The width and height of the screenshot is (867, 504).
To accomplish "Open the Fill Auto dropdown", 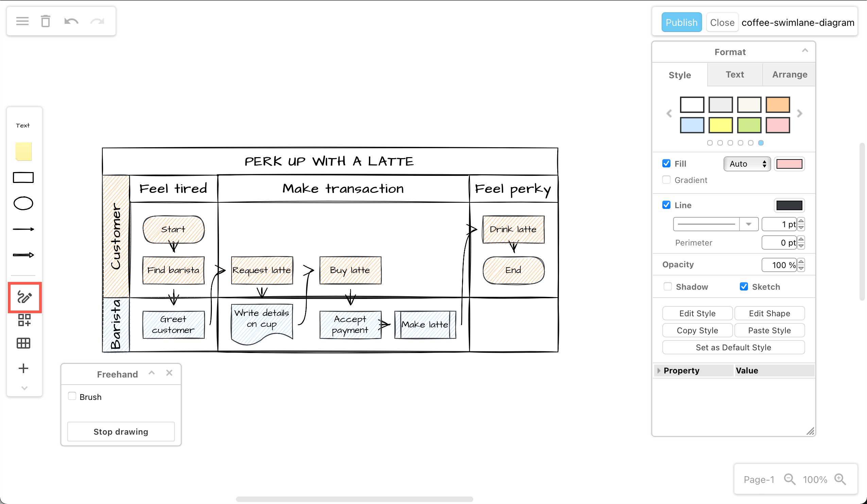I will [746, 164].
